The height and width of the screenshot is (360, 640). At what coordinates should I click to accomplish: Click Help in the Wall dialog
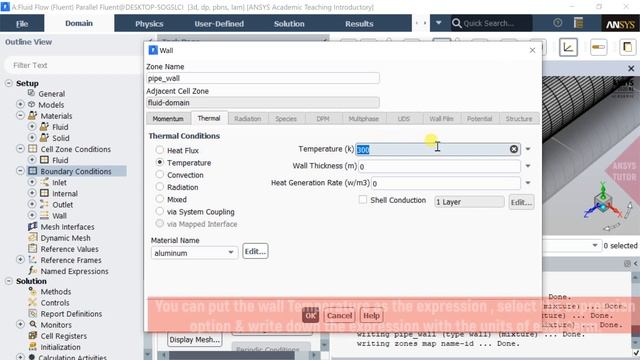pyautogui.click(x=371, y=316)
